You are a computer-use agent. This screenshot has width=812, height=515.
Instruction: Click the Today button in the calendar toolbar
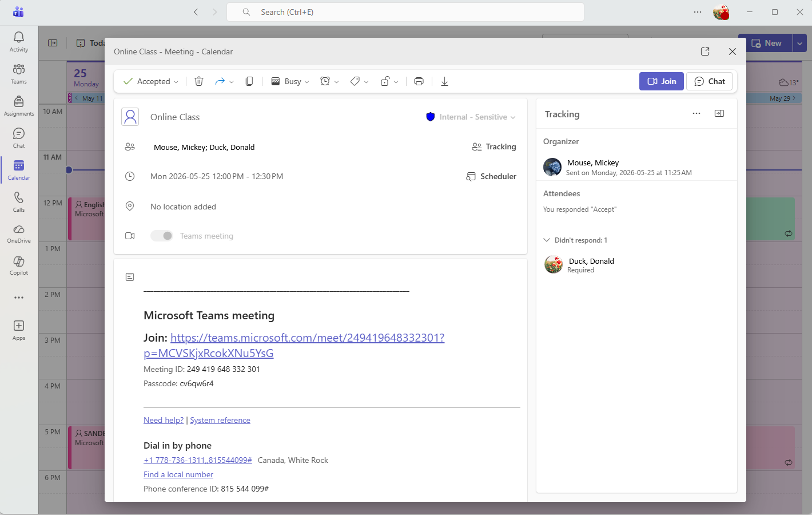coord(91,43)
